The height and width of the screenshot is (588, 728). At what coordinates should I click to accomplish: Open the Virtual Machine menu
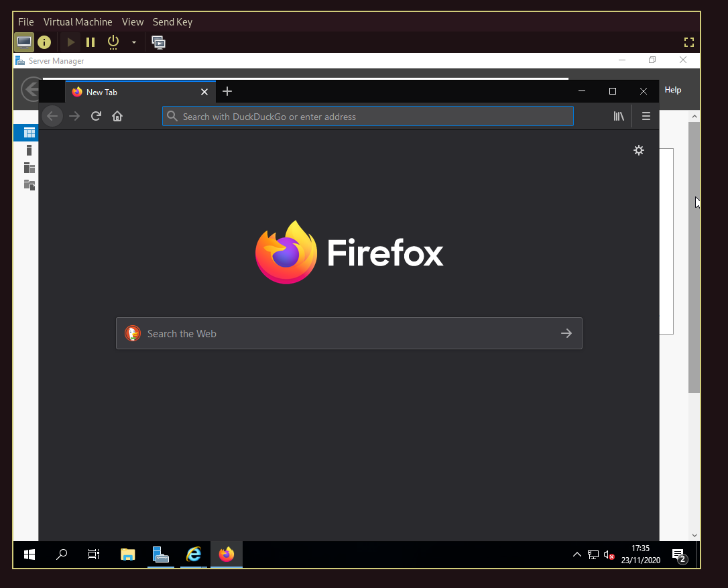tap(78, 22)
